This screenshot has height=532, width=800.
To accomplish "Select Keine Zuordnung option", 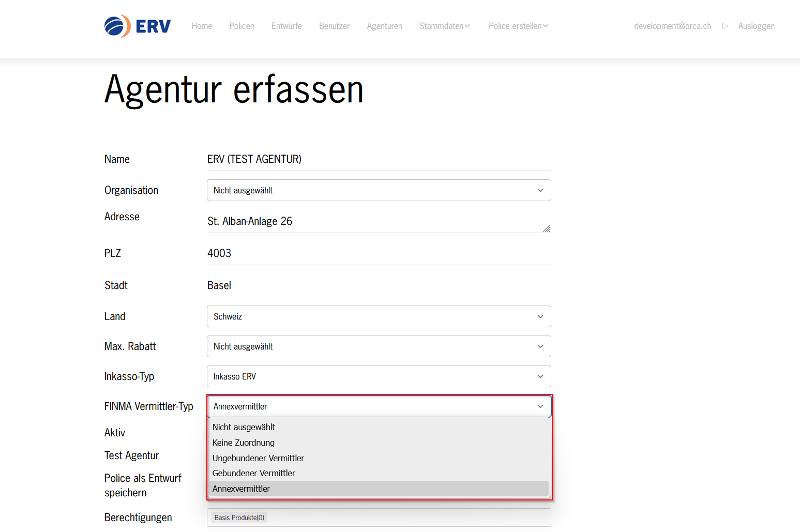I will coord(244,443).
